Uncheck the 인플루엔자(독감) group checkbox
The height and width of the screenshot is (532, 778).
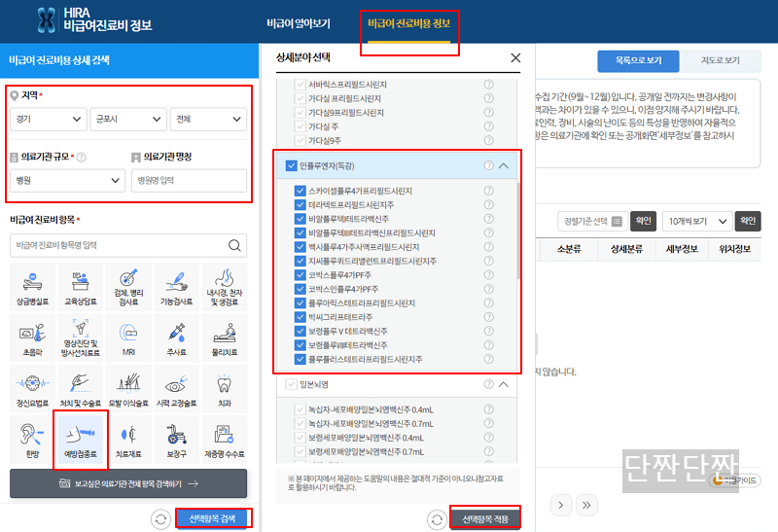(x=291, y=165)
